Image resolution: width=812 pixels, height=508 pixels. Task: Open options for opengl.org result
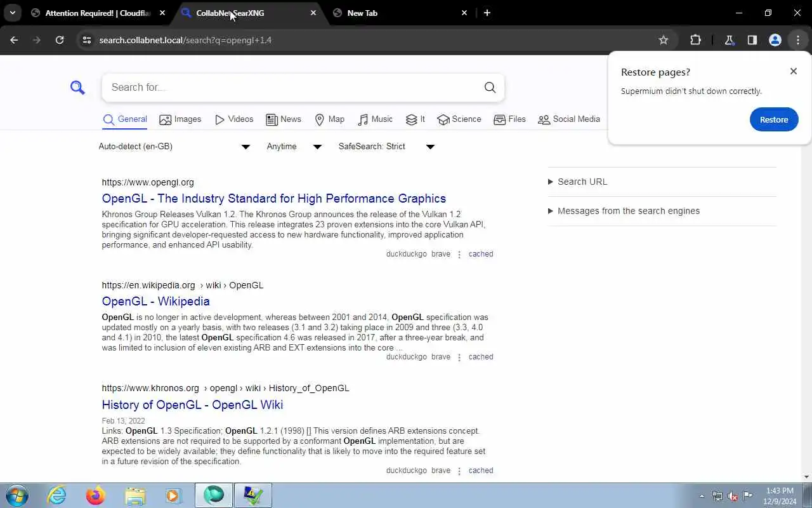[x=459, y=254]
